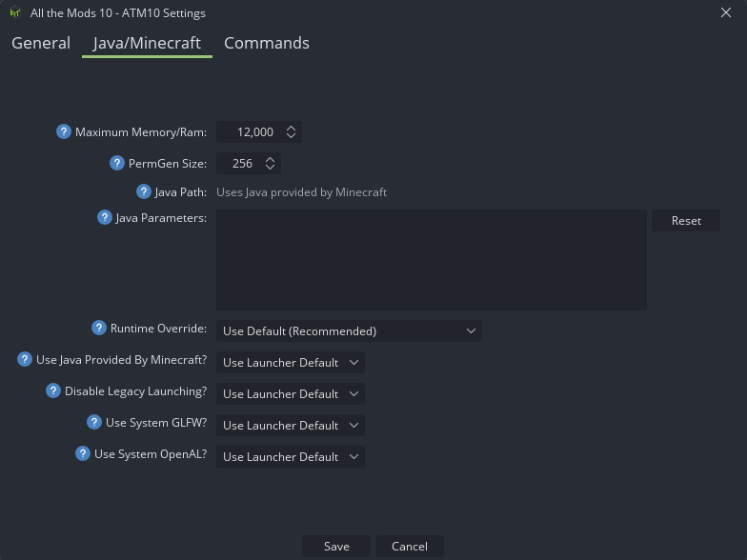Click help icon for Use Java Provided By Minecraft
Viewport: 747px width, 560px height.
pyautogui.click(x=25, y=359)
